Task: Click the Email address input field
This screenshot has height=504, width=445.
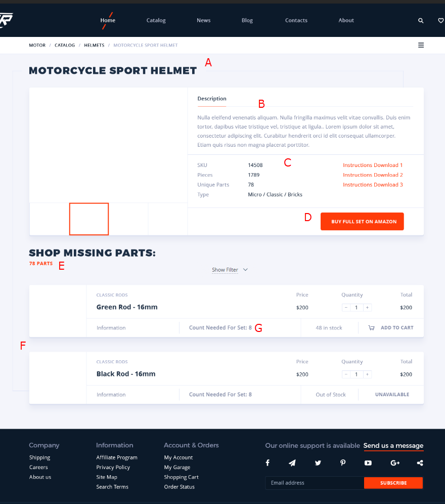Action: pyautogui.click(x=315, y=483)
